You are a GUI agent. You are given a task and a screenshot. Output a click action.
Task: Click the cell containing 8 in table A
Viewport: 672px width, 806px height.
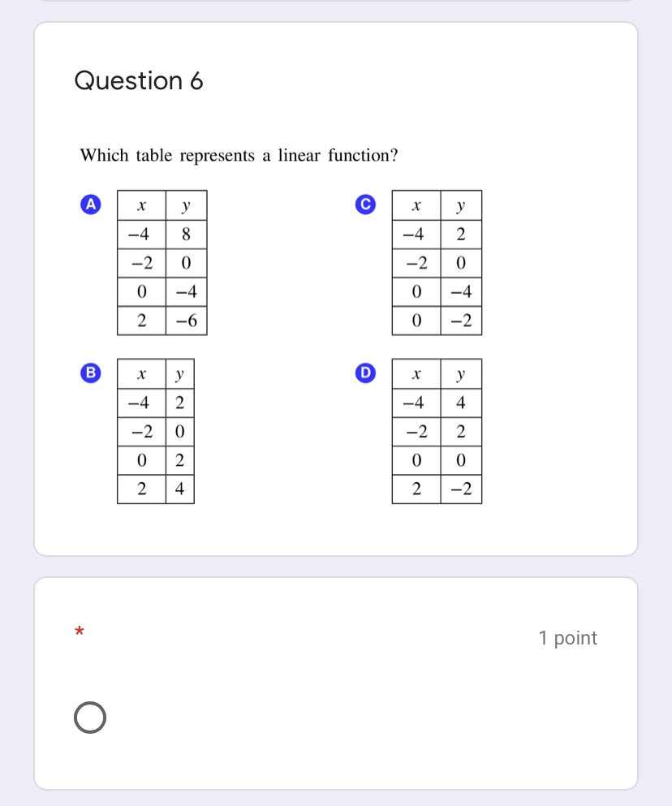[x=185, y=234]
